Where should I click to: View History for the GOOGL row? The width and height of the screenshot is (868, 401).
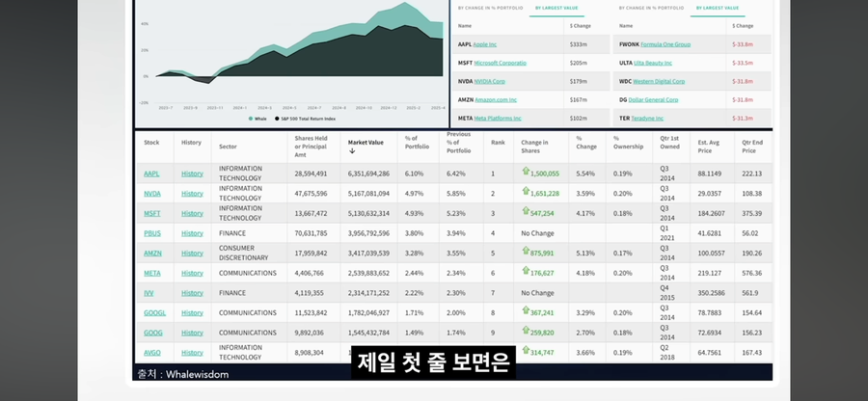pos(192,313)
